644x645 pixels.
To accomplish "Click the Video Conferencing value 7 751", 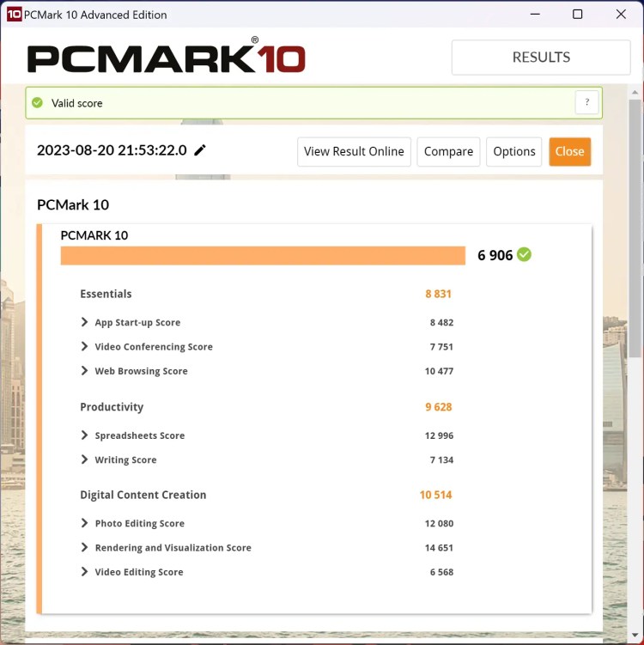I will click(441, 347).
